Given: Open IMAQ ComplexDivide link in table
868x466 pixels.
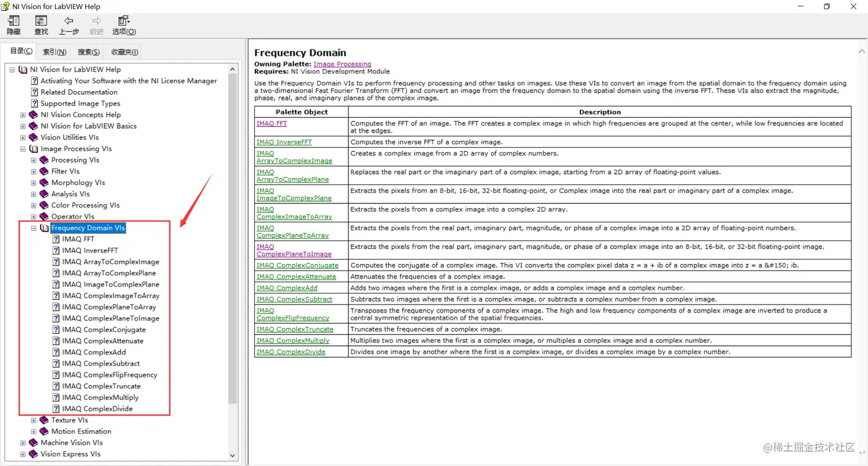Looking at the screenshot, I should pyautogui.click(x=291, y=352).
